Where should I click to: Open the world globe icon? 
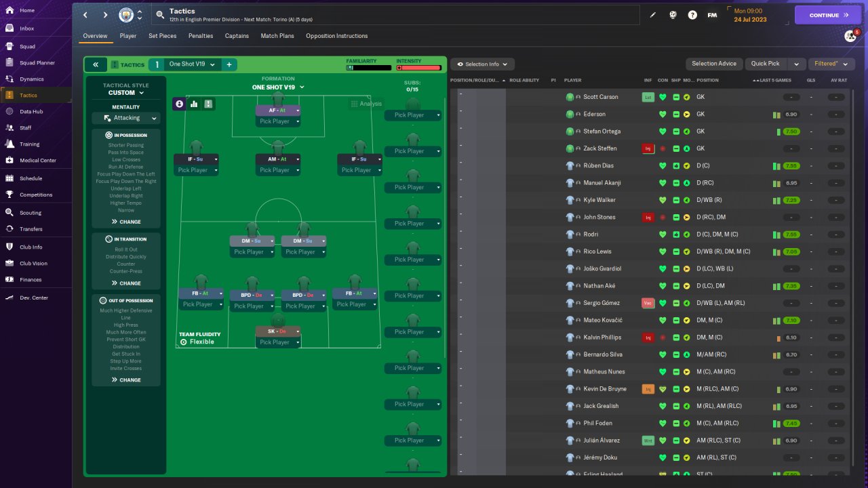point(673,15)
